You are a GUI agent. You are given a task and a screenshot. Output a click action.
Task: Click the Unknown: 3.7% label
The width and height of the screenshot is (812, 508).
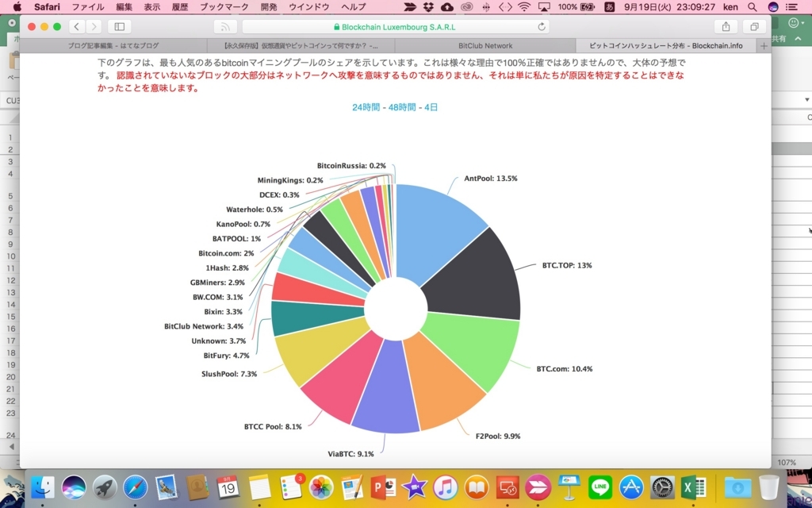tap(219, 341)
